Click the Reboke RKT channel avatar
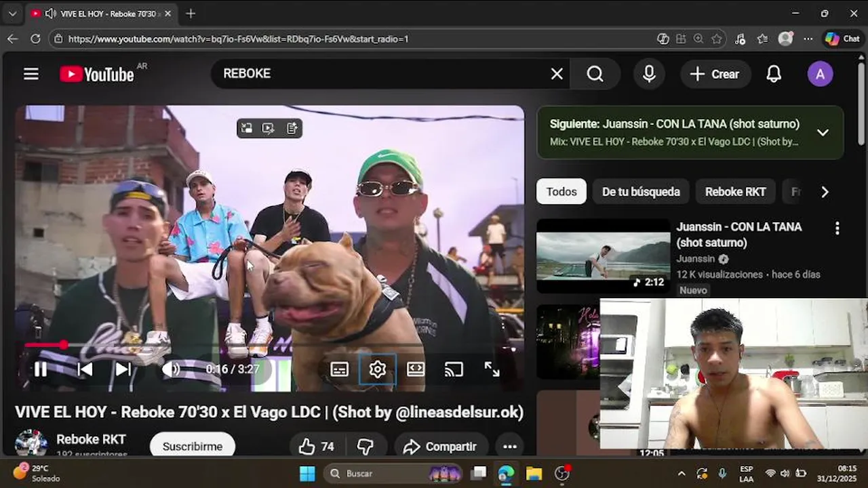This screenshot has height=488, width=868. 31,443
